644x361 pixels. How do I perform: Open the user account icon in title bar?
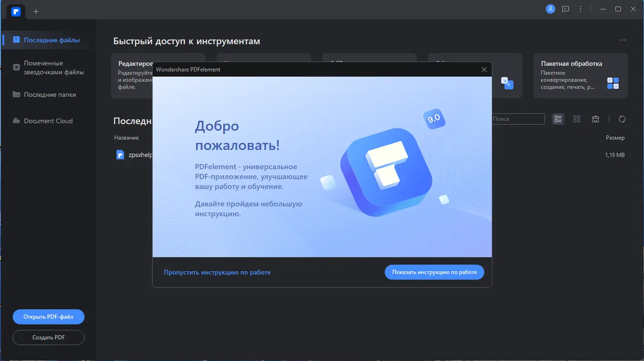tap(550, 8)
